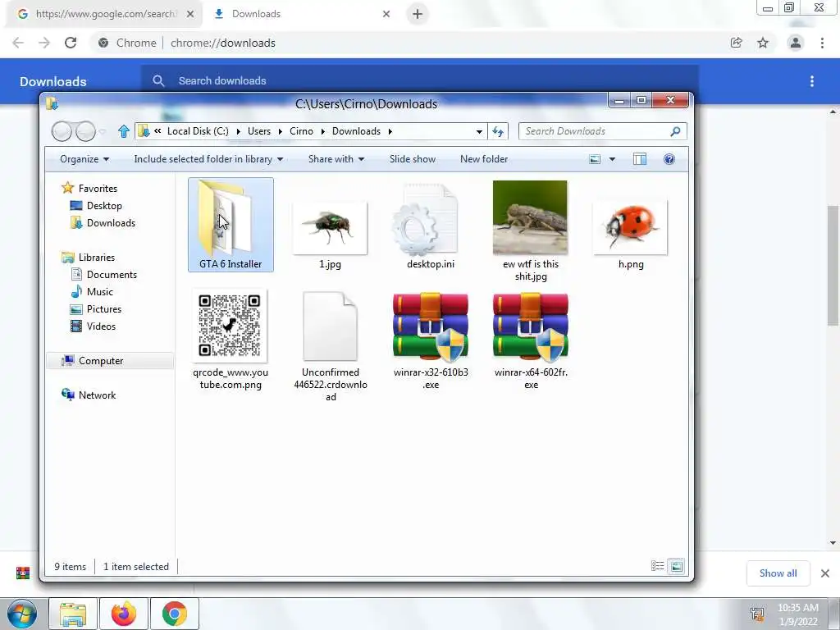Screen dimensions: 840x630
Task: Open the address bar history dropdown
Action: click(479, 131)
